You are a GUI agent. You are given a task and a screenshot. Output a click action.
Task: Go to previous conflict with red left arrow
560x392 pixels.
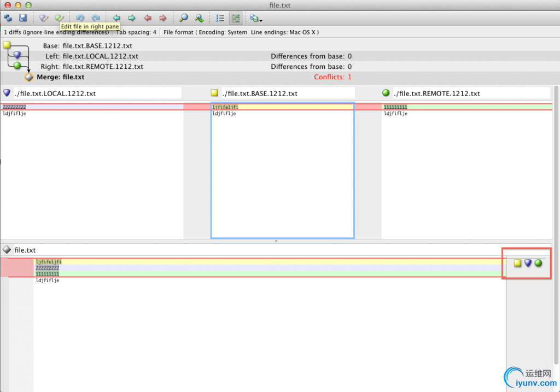[x=147, y=18]
